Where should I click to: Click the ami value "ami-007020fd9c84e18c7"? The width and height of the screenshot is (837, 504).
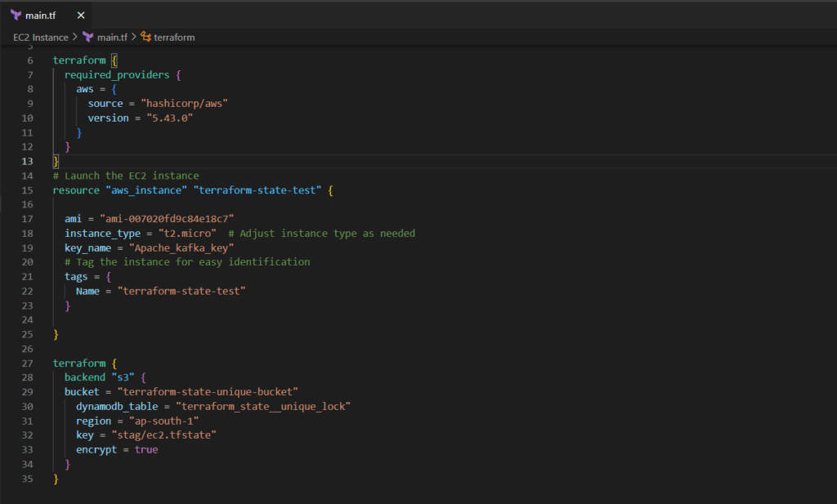click(x=167, y=219)
